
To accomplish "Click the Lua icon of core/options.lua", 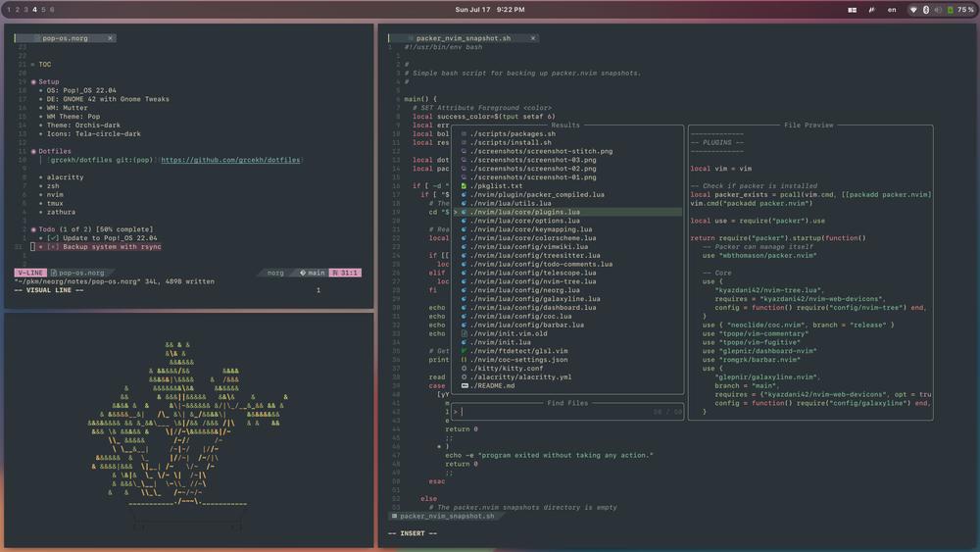I will 464,221.
